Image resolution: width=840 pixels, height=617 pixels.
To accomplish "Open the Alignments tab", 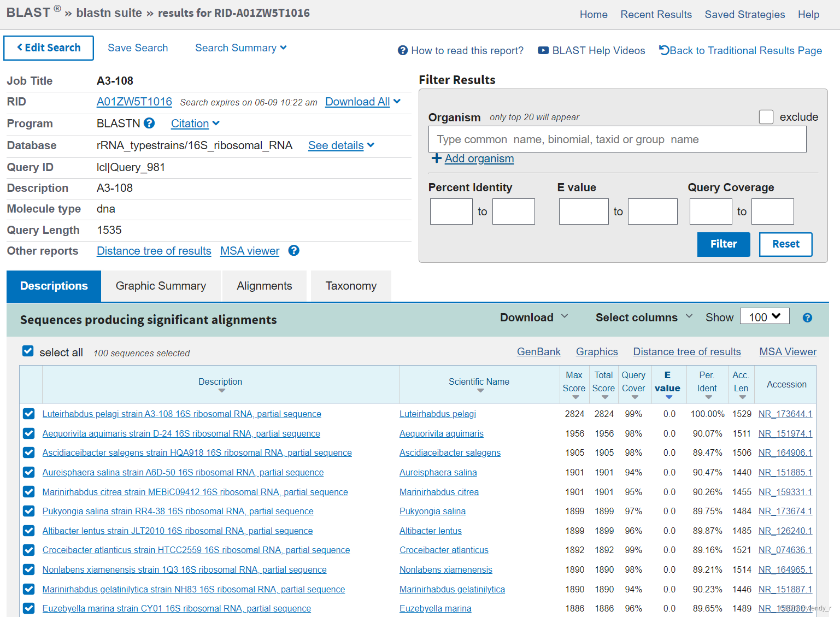I will [x=265, y=286].
